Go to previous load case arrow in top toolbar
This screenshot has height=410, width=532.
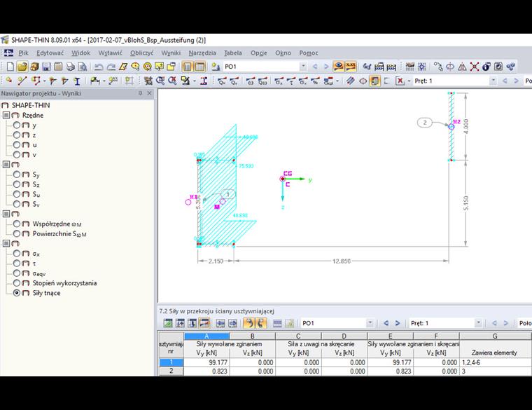(x=315, y=67)
